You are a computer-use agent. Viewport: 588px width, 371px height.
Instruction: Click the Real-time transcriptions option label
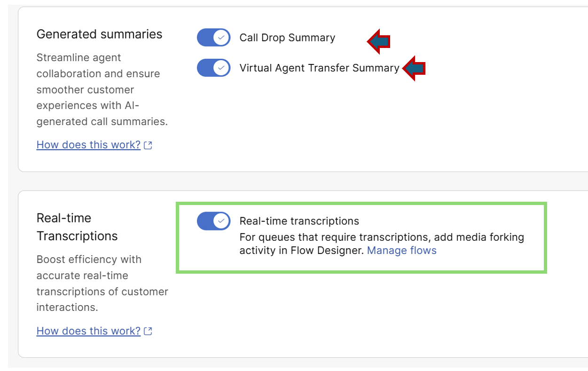tap(299, 221)
